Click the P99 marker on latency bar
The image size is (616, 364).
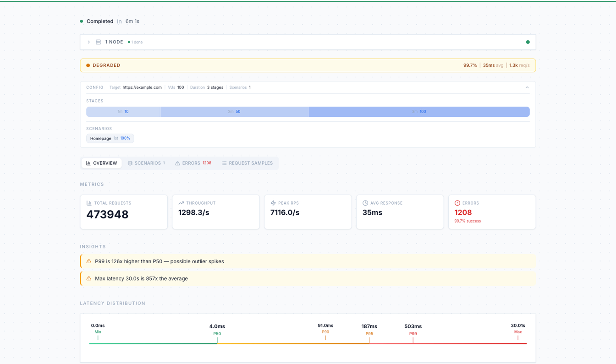413,333
